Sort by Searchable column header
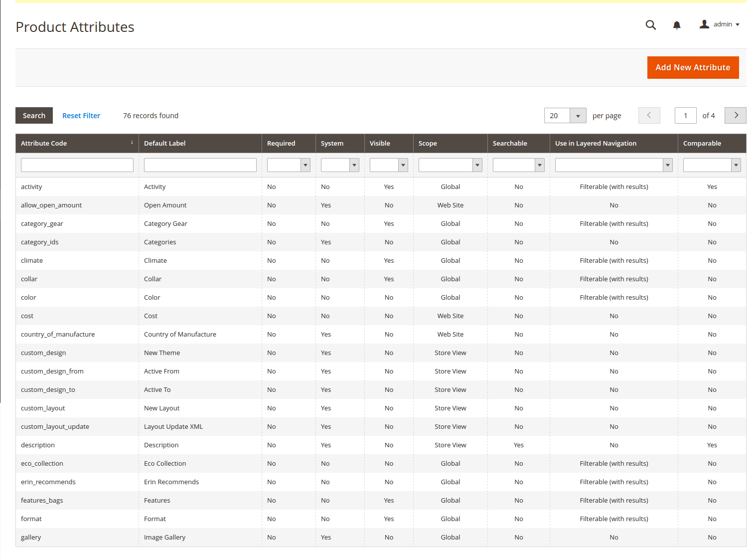Viewport: 756px width, 557px height. (x=519, y=143)
